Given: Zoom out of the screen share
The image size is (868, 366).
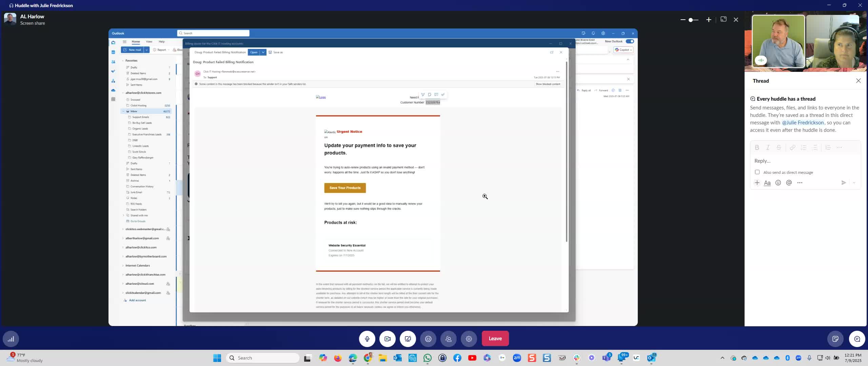Looking at the screenshot, I should point(683,20).
